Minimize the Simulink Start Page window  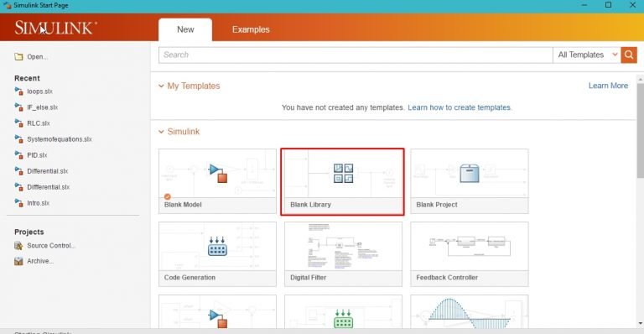[584, 5]
